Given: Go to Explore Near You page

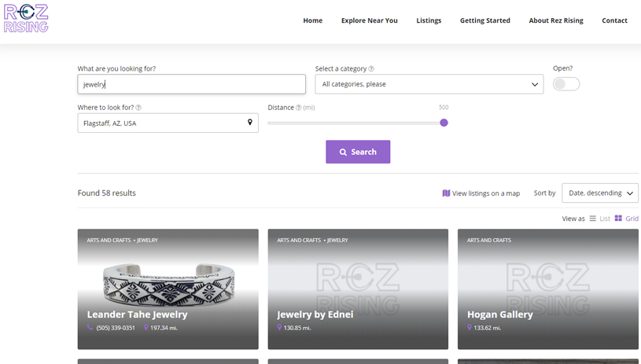Looking at the screenshot, I should point(369,20).
